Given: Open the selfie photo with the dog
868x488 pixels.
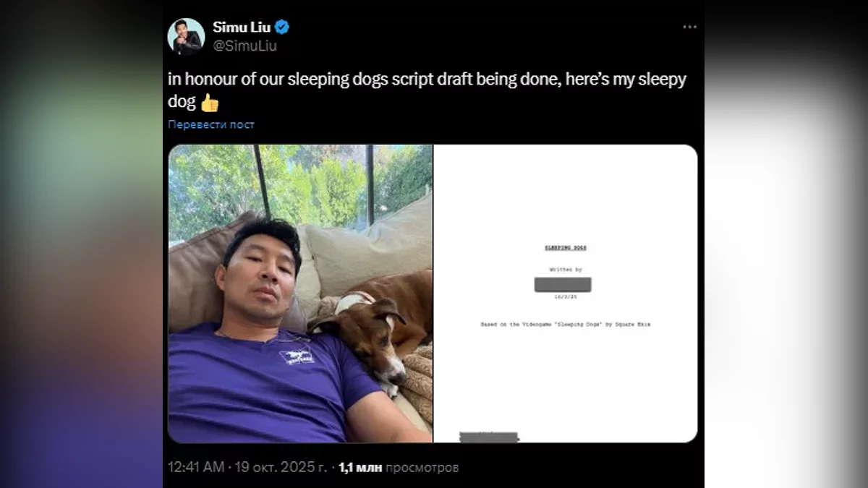Looking at the screenshot, I should [x=300, y=294].
